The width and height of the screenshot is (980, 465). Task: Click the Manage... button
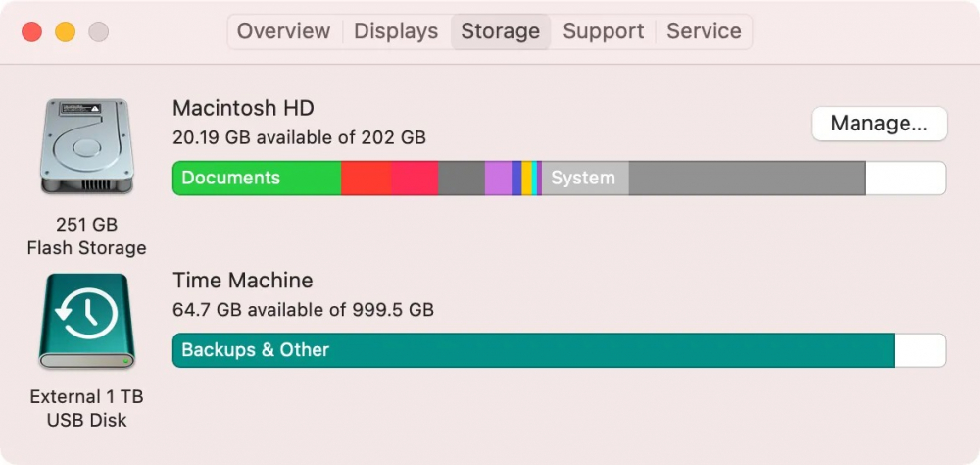[x=879, y=124]
